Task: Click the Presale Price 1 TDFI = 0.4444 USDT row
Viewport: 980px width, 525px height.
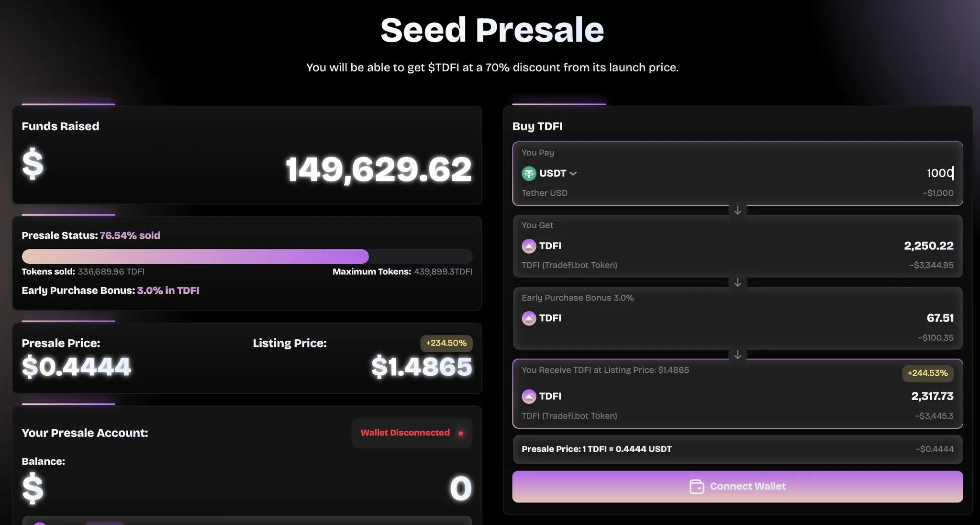Action: [x=737, y=449]
